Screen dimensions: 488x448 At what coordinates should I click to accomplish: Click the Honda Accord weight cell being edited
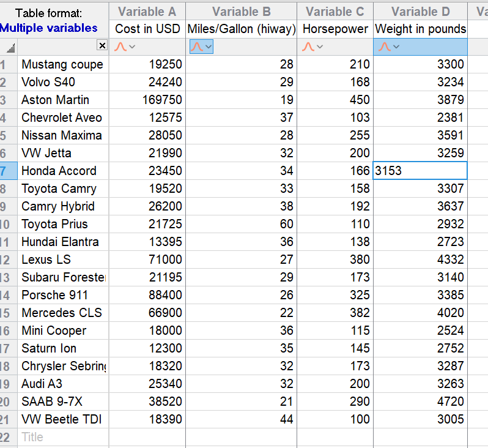point(420,171)
